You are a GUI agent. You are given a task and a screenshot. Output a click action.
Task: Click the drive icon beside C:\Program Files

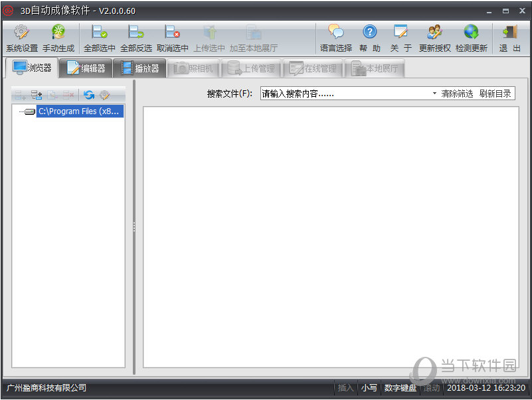(x=30, y=111)
